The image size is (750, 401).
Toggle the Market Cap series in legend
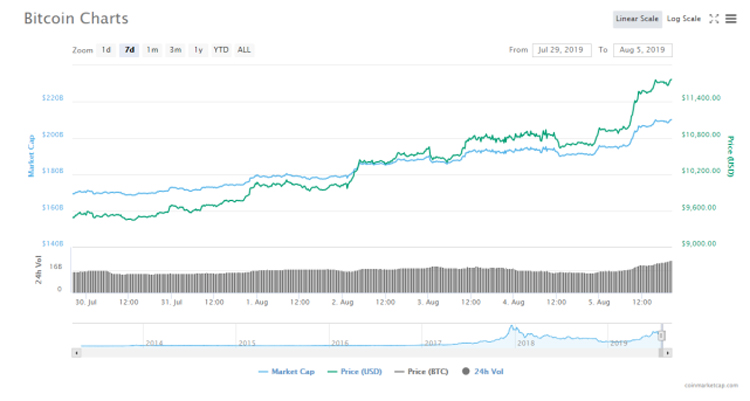286,371
